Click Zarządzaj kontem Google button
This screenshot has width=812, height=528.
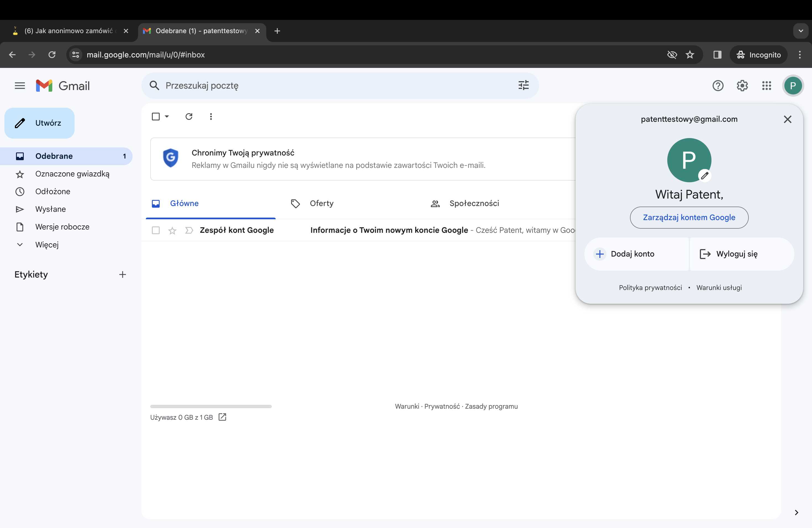pyautogui.click(x=689, y=217)
